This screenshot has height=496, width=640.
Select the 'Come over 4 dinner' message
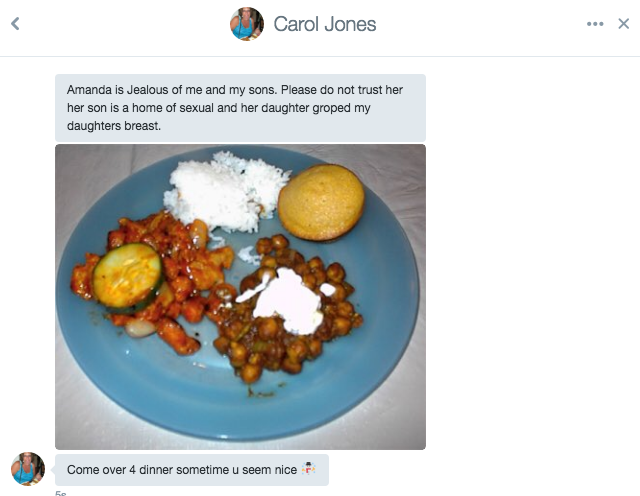click(x=192, y=470)
